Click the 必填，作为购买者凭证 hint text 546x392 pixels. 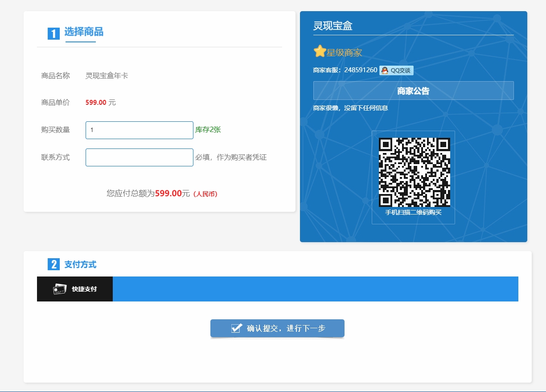click(231, 157)
